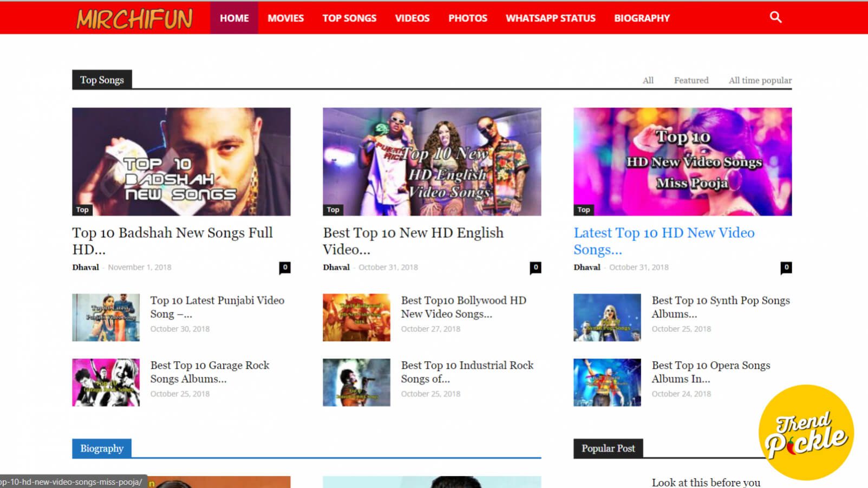The image size is (868, 488).
Task: Open Latest Top 10 HD New Video Songs title
Action: pos(664,241)
